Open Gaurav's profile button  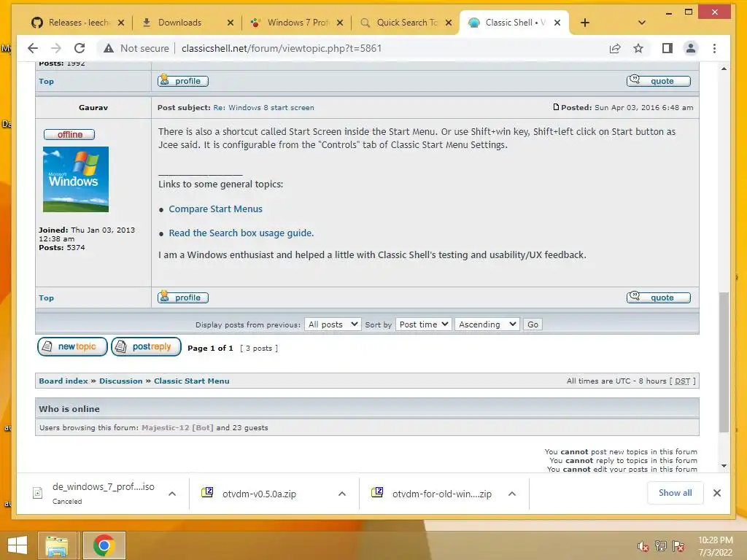tap(183, 297)
